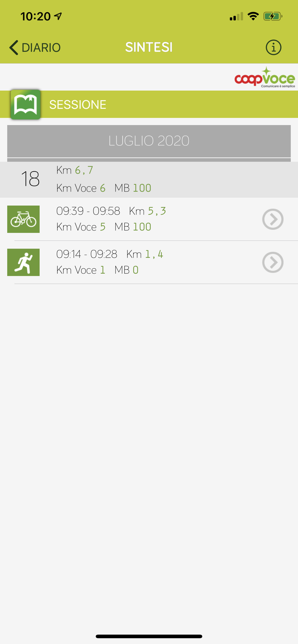Select the bicycle activity icon
The height and width of the screenshot is (644, 298).
click(x=23, y=219)
